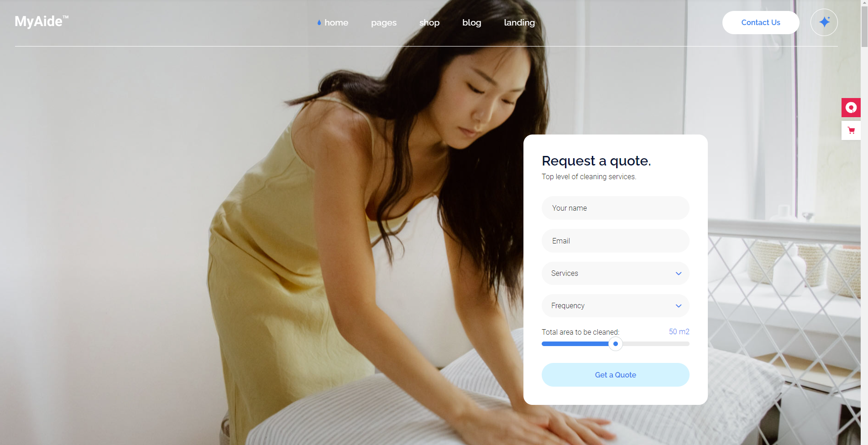Open the blog menu
Viewport: 868px width, 445px height.
pos(471,23)
